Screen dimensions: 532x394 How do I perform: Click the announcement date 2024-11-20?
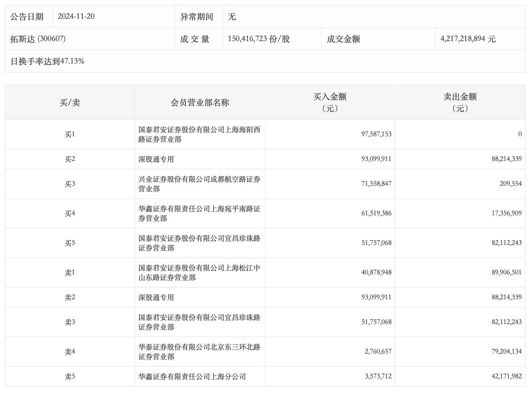tap(76, 16)
